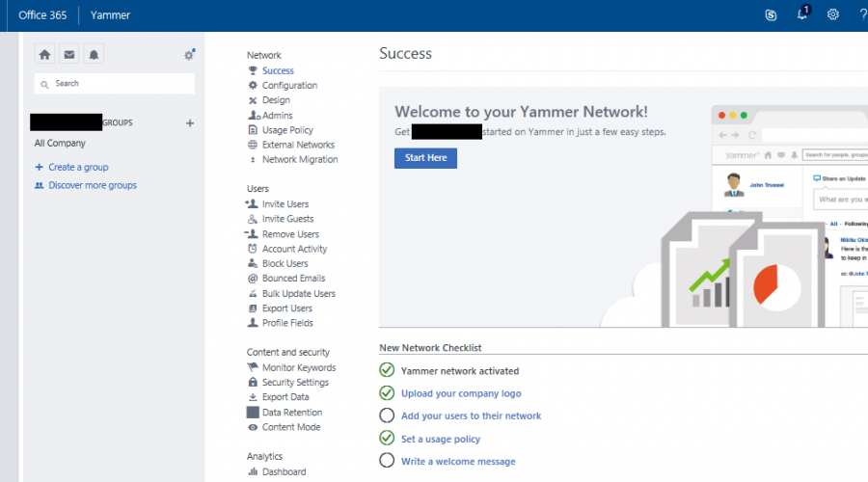The width and height of the screenshot is (868, 482).
Task: Open the Configuration admin menu item
Action: [x=289, y=86]
